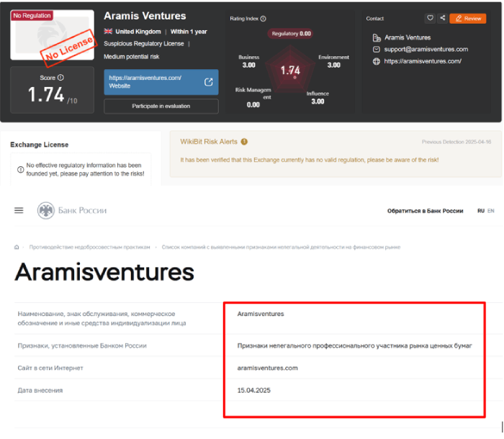Viewport: 504px width, 439px height.
Task: Click the Aramis Ventures logo thumbnail
Action: pyautogui.click(x=53, y=35)
